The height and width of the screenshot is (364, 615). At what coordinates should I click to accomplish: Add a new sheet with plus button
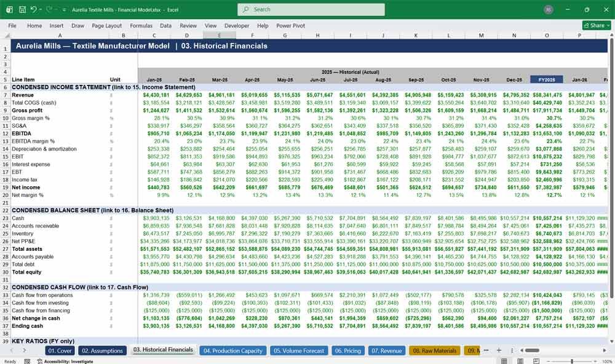[x=499, y=350]
